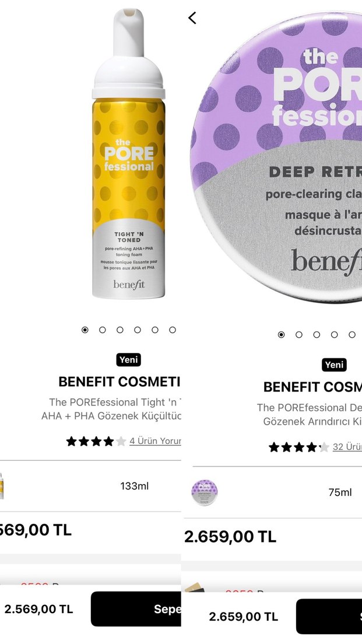Open the 32 Ürün reviews link
Viewport: 362px width, 644px height.
347,447
